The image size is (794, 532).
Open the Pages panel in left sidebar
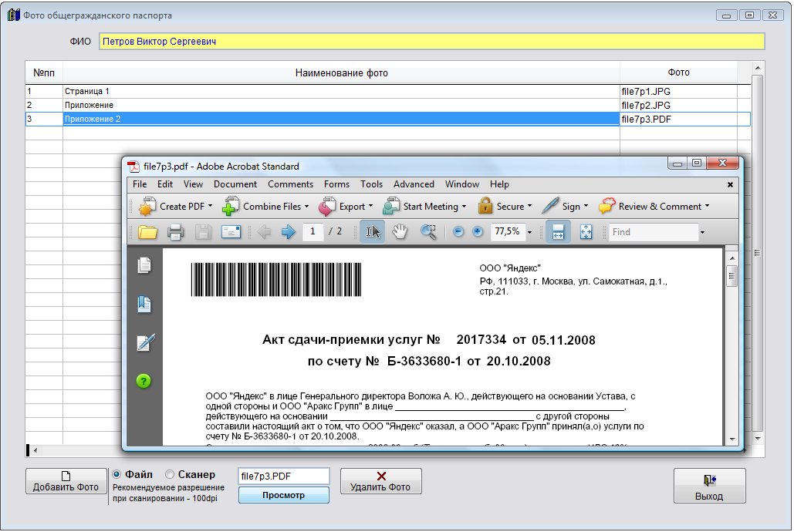[x=144, y=266]
